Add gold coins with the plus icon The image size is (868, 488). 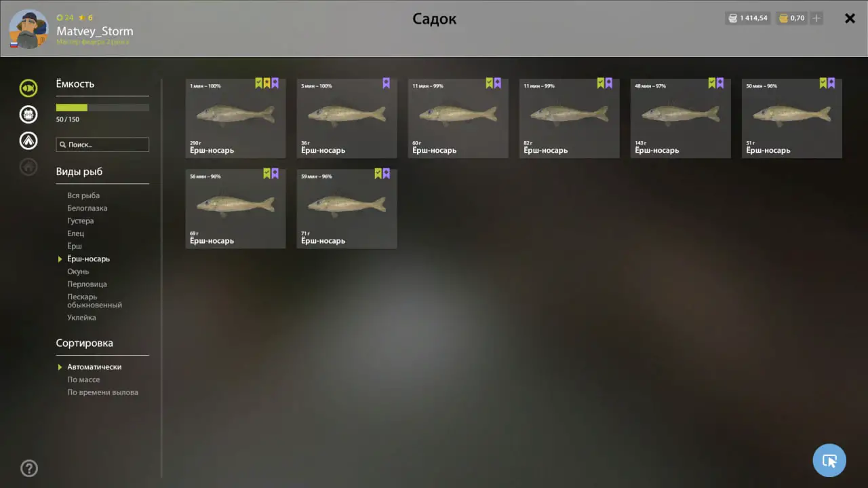tap(817, 18)
